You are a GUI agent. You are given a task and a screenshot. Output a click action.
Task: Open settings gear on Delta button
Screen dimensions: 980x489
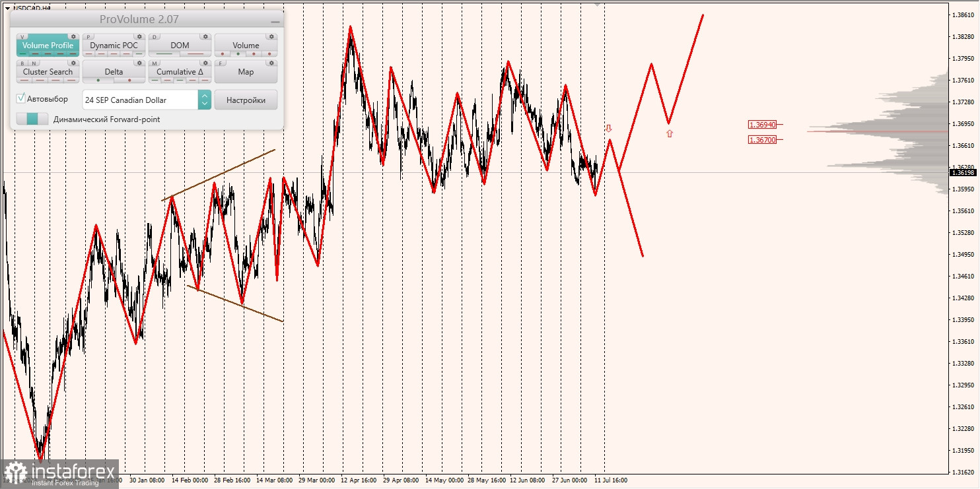139,63
